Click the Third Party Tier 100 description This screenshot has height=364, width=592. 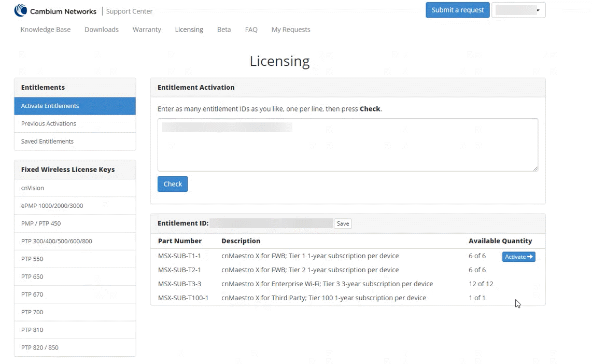(323, 298)
